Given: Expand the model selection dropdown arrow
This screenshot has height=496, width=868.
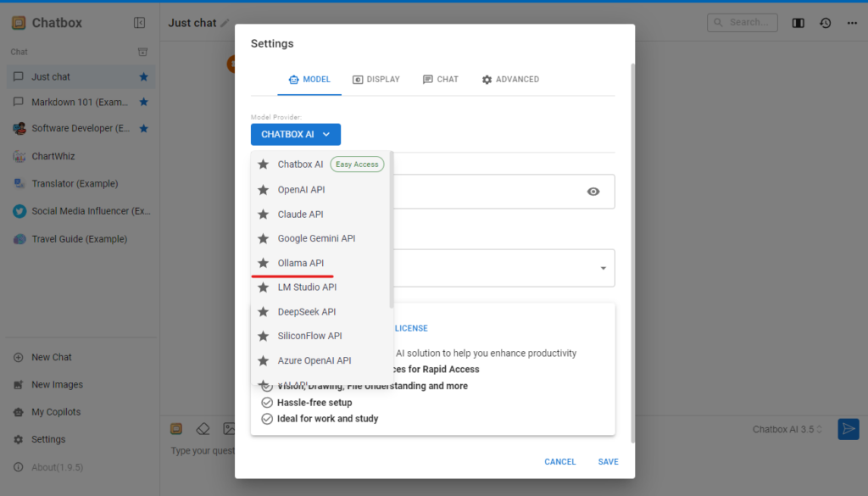Looking at the screenshot, I should click(x=604, y=269).
